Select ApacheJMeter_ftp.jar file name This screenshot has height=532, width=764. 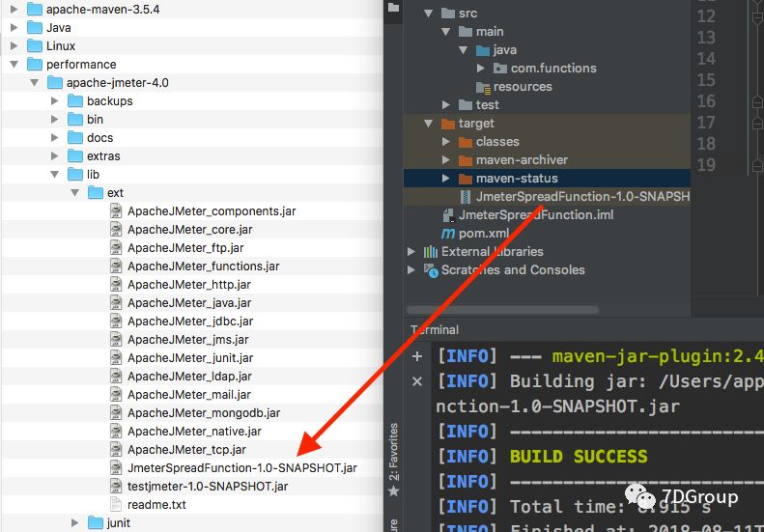[x=185, y=248]
